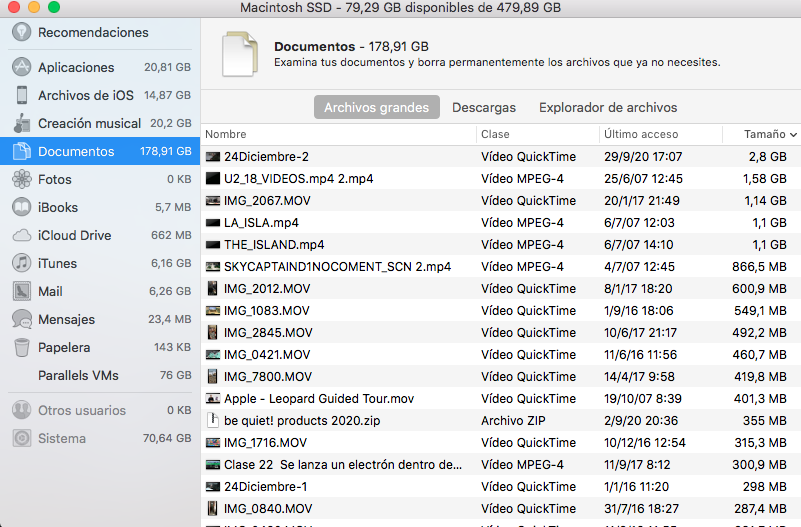Click the Aplicaciones sidebar icon
The width and height of the screenshot is (801, 527).
pos(21,67)
